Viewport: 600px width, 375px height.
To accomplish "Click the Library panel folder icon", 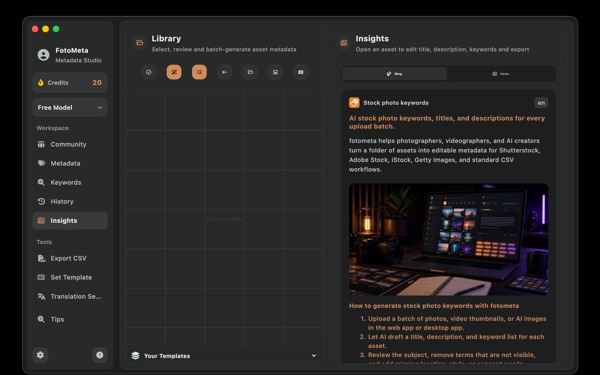I will [x=140, y=43].
